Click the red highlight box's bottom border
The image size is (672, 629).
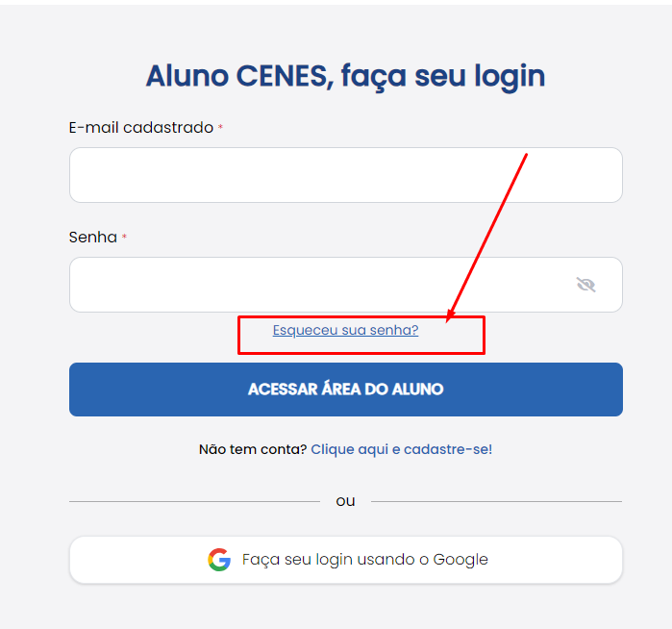pyautogui.click(x=361, y=353)
